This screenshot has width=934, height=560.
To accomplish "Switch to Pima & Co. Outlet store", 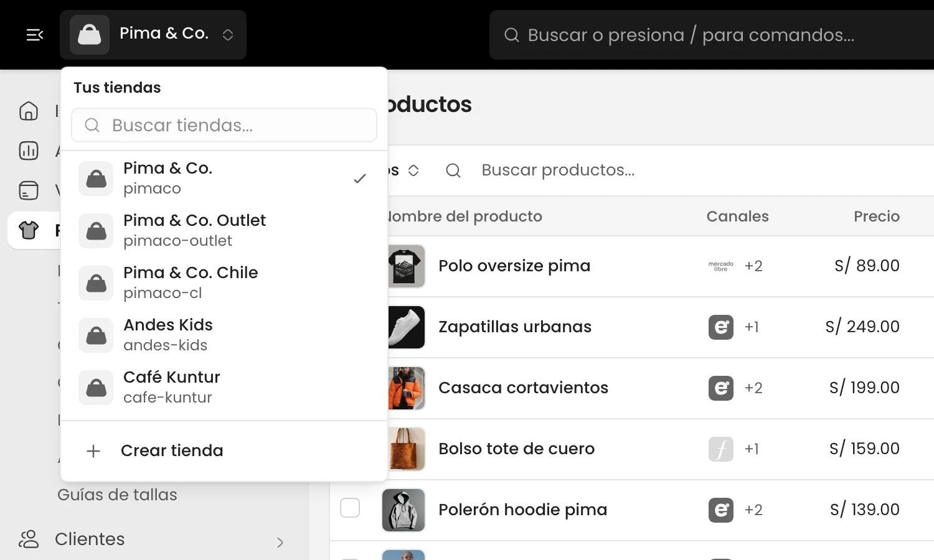I will point(224,230).
